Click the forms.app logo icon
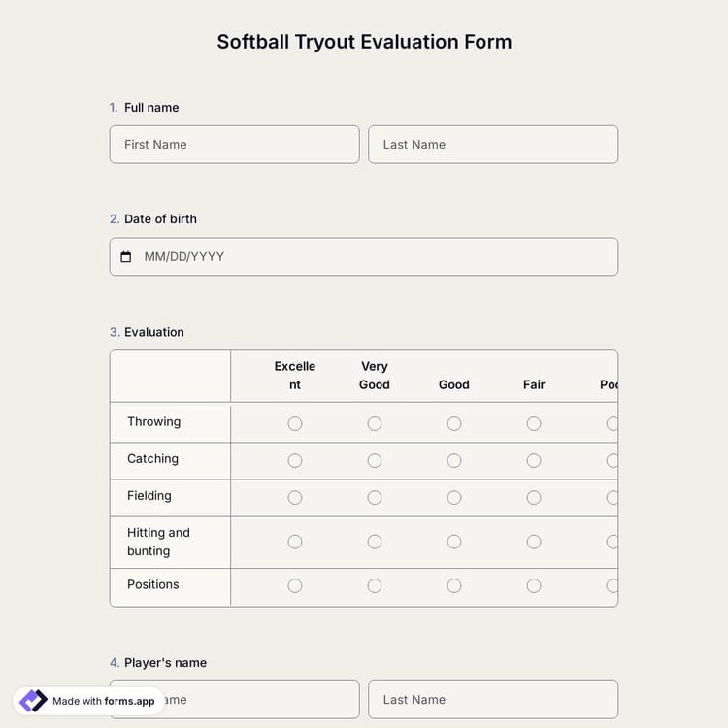 (x=33, y=701)
